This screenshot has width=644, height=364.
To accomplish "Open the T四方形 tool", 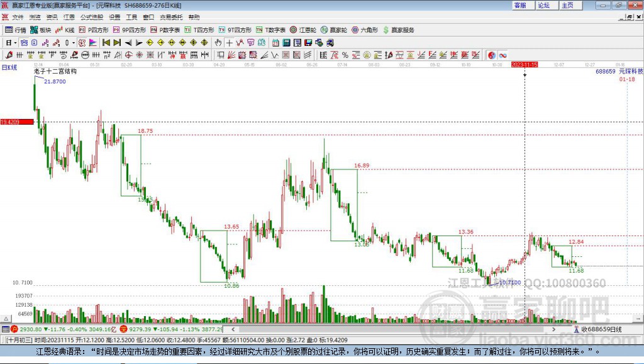I will [199, 30].
